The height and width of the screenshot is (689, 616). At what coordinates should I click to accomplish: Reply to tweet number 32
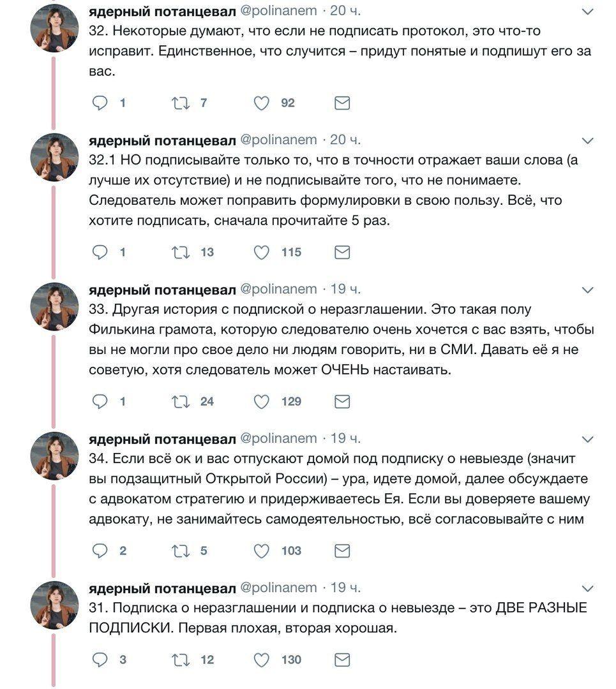point(100,103)
